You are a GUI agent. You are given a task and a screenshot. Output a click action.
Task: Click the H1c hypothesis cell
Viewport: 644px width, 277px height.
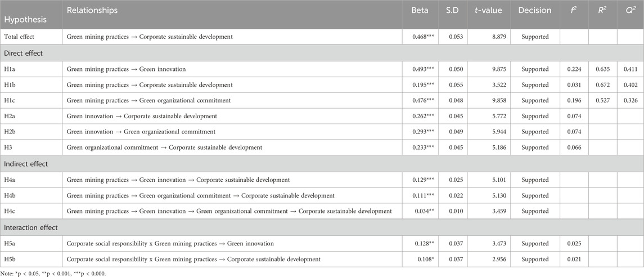click(9, 101)
